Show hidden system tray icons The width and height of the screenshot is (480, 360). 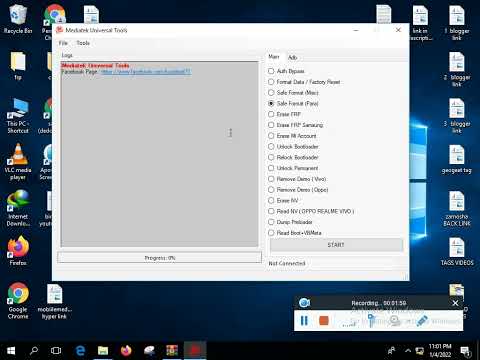point(408,351)
